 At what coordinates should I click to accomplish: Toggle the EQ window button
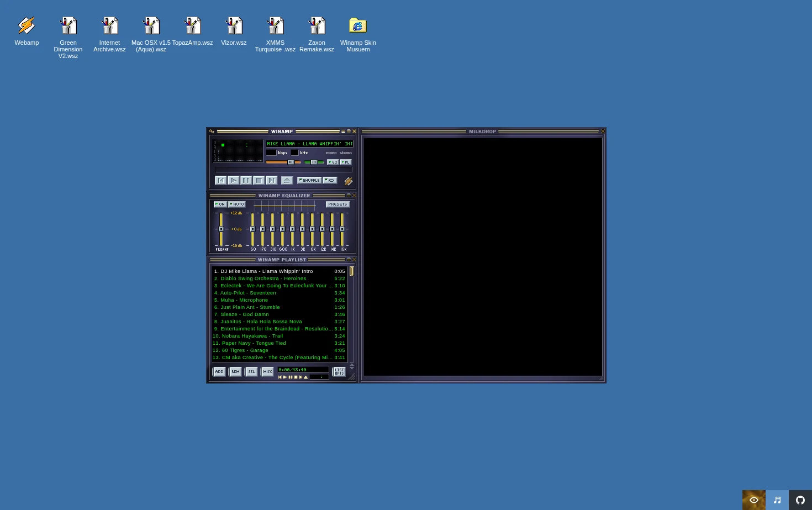point(333,162)
